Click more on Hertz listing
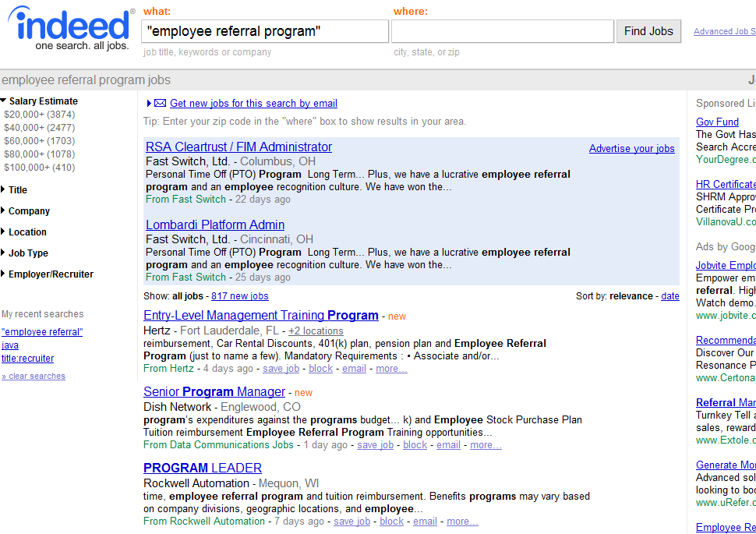 (x=391, y=369)
